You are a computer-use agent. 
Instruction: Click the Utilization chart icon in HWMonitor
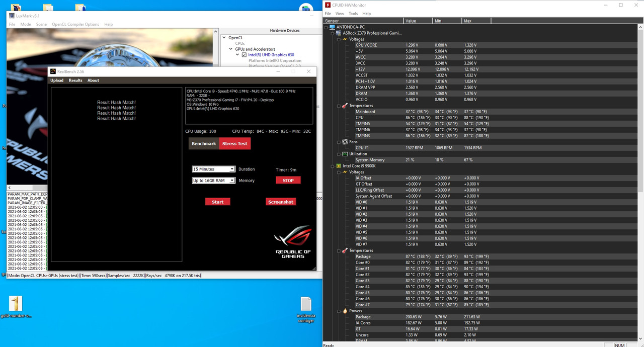[345, 154]
